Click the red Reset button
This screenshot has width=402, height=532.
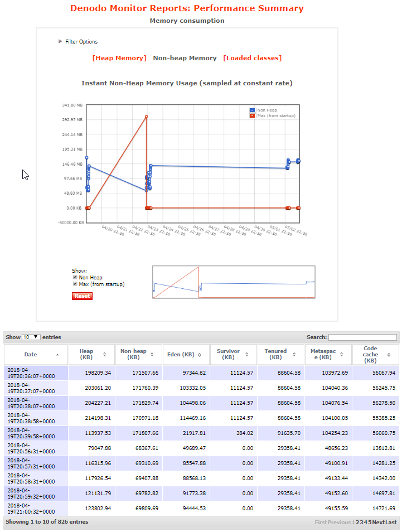coord(82,296)
